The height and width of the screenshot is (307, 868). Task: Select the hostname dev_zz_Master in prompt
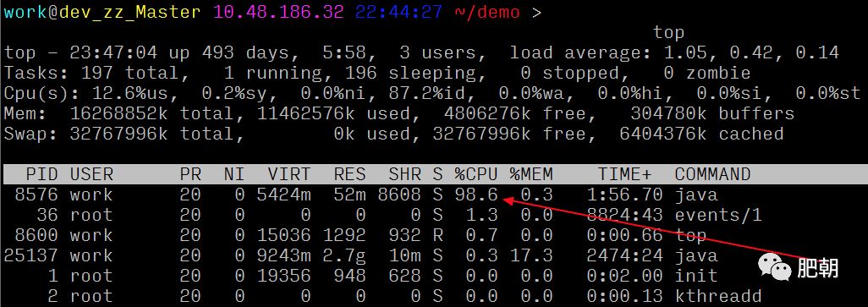(129, 12)
